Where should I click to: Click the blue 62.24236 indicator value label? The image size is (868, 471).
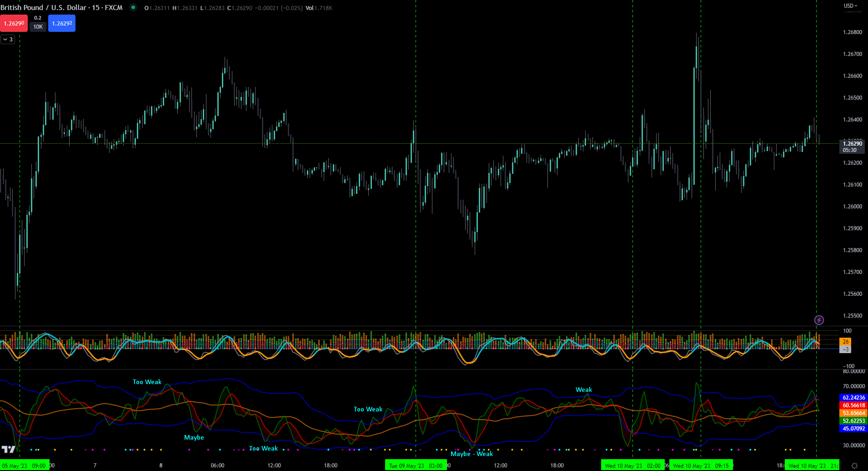coord(853,398)
